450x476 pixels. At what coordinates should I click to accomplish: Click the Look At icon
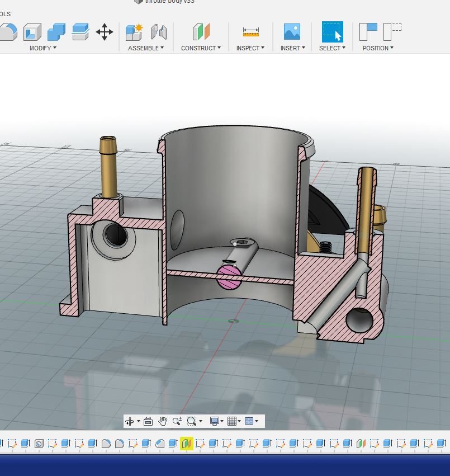coord(148,421)
